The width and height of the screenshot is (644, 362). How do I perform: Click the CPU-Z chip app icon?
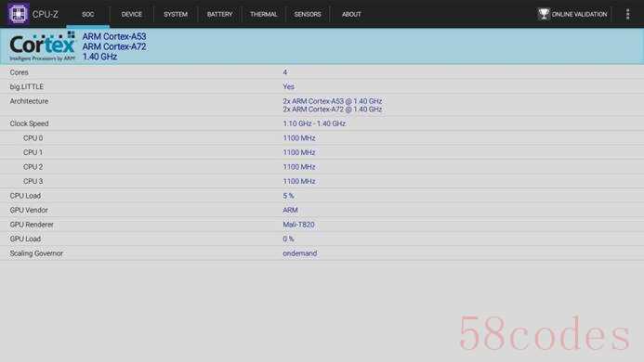[18, 14]
